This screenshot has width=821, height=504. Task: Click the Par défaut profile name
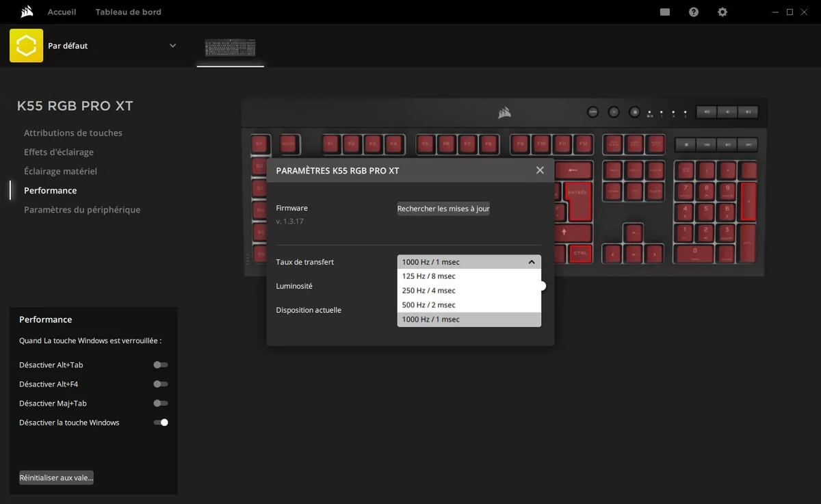68,46
